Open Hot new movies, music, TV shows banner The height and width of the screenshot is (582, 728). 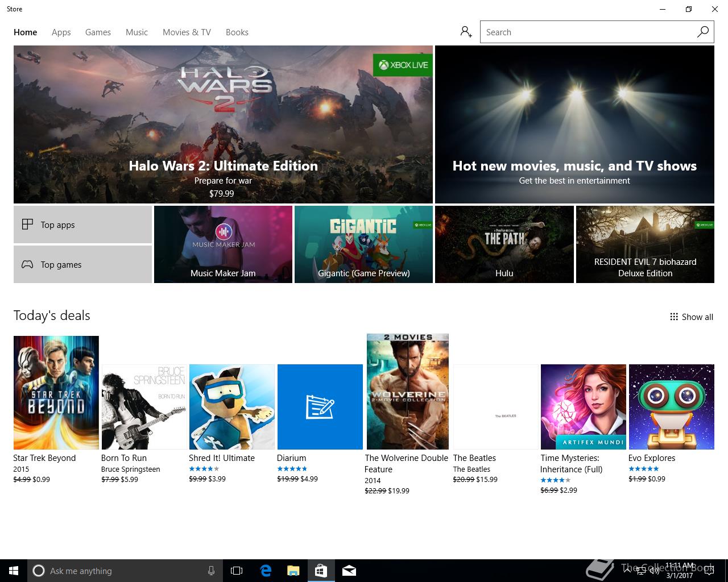click(x=574, y=124)
